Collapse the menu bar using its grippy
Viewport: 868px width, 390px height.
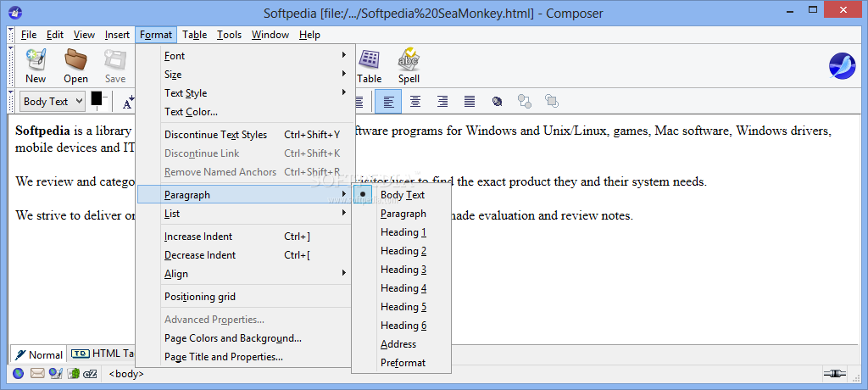click(x=10, y=35)
